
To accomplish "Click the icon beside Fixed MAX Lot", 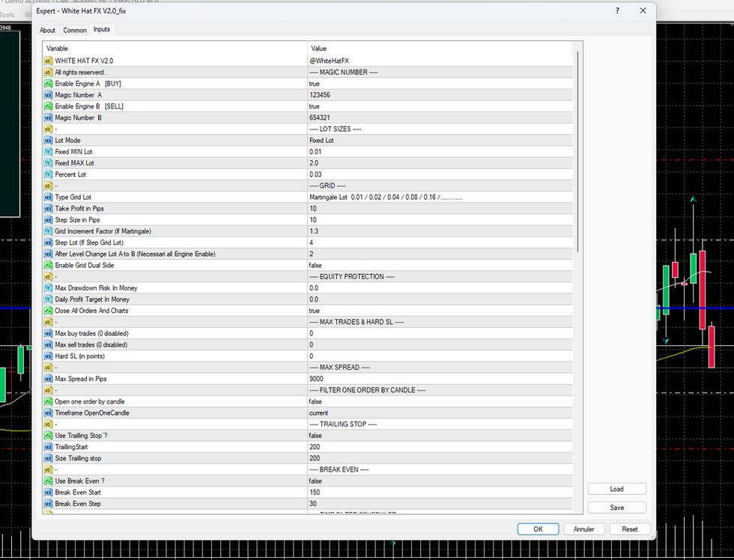I will [48, 163].
